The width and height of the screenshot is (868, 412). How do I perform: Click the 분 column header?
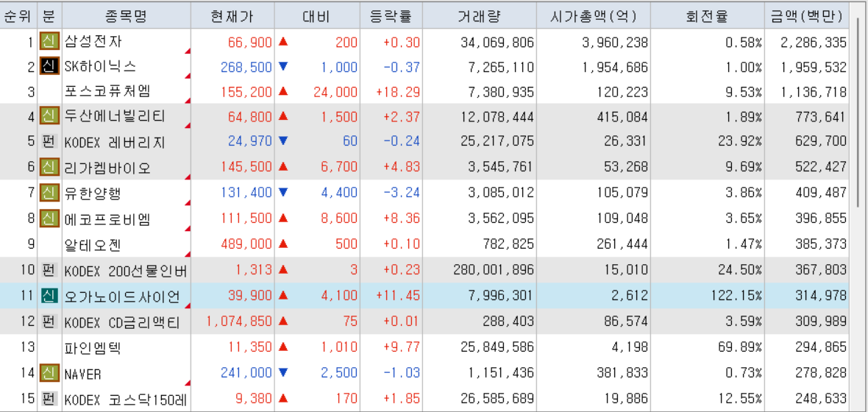pyautogui.click(x=49, y=16)
